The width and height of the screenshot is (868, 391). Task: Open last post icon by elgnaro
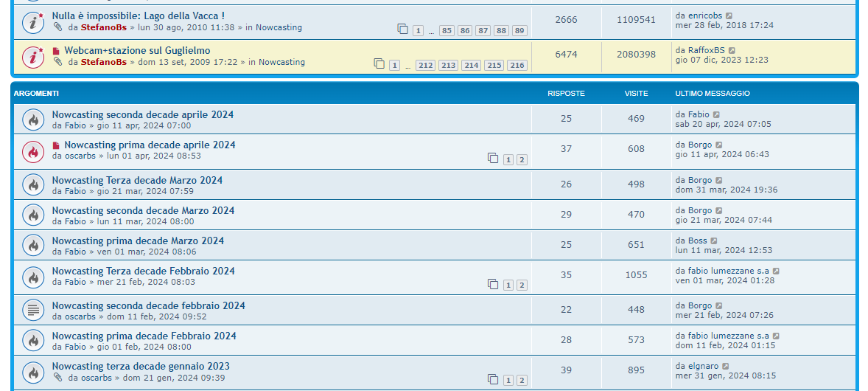pyautogui.click(x=726, y=367)
